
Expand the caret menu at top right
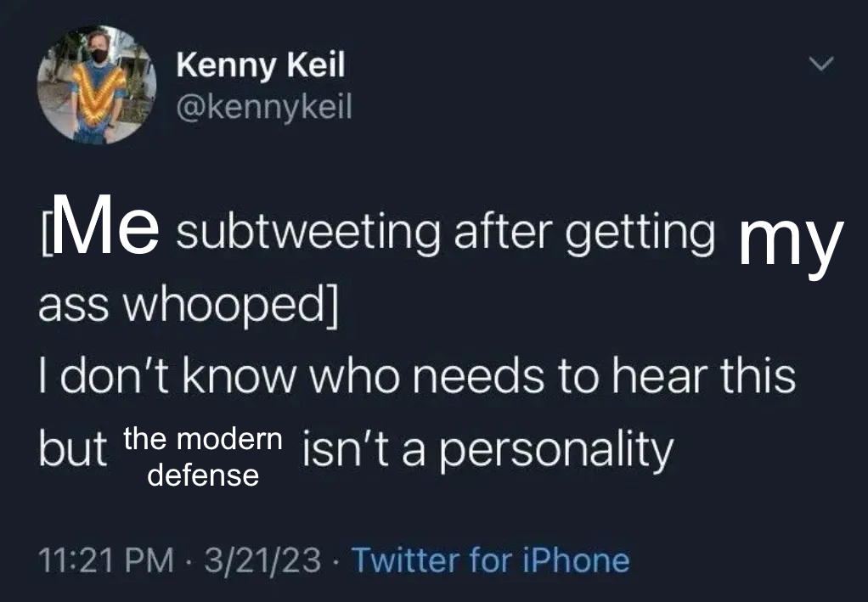pyautogui.click(x=818, y=64)
